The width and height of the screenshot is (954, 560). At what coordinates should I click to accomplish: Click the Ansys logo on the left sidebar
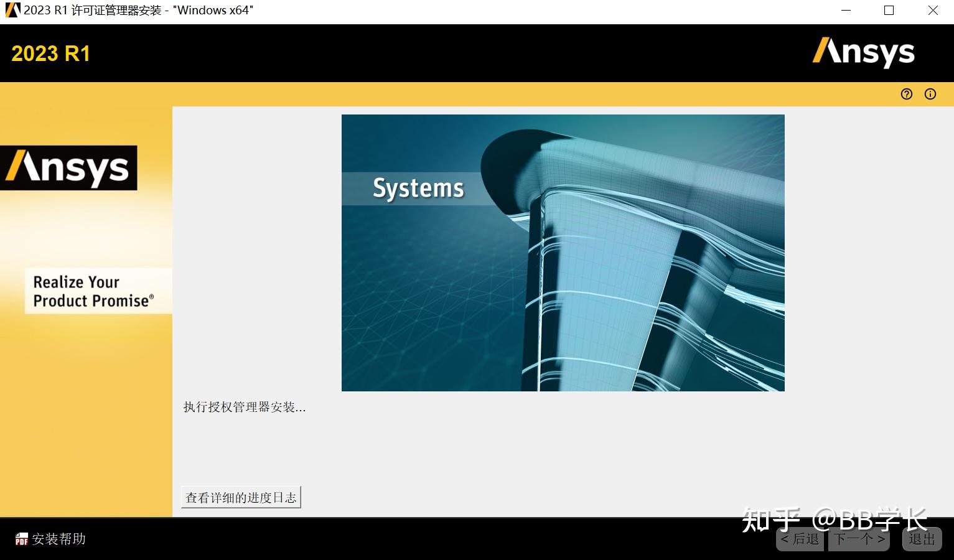point(68,167)
